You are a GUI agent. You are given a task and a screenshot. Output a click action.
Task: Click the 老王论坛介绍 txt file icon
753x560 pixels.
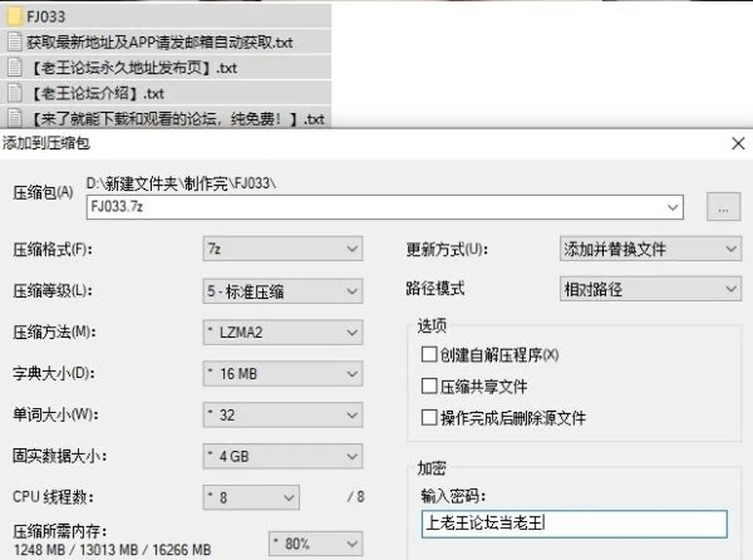[15, 93]
